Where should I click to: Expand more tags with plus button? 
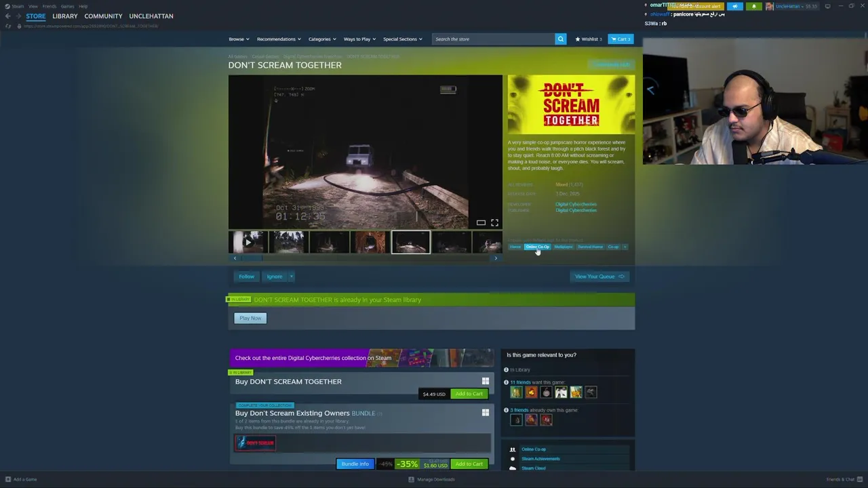click(625, 247)
